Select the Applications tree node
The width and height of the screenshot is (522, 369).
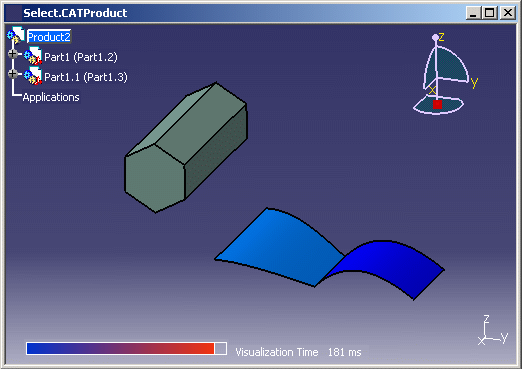tap(51, 97)
